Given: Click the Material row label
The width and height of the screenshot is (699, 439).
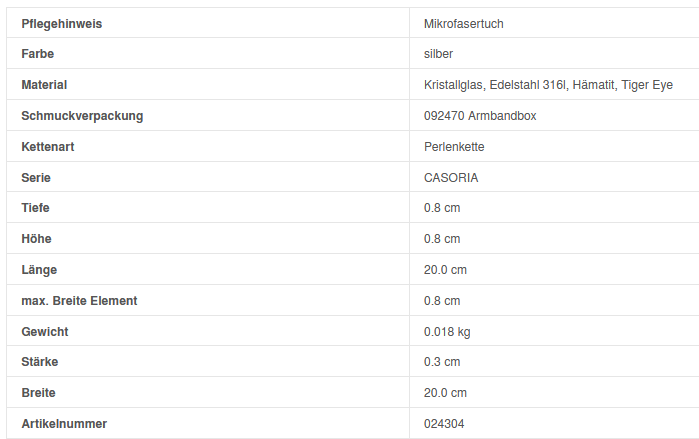Looking at the screenshot, I should pyautogui.click(x=44, y=85).
